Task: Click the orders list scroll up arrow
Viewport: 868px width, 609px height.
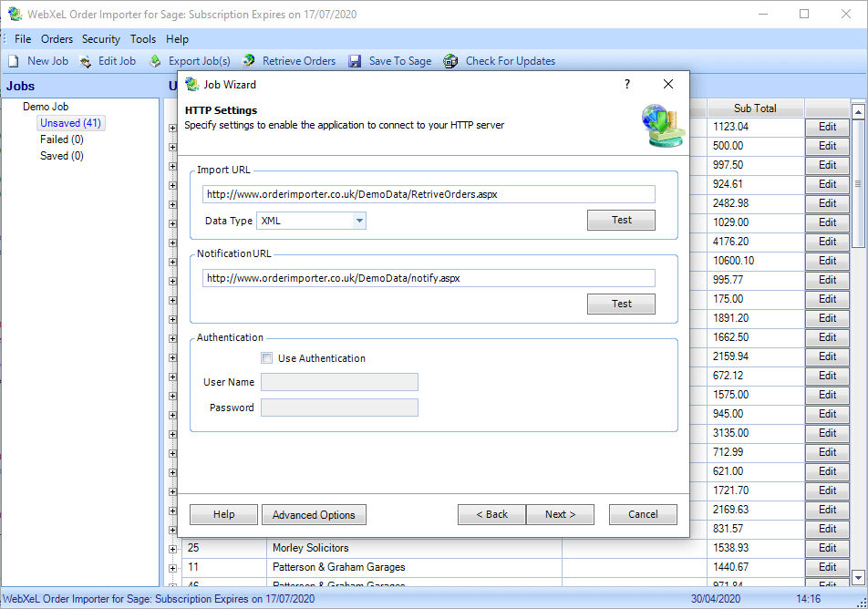Action: coord(858,112)
